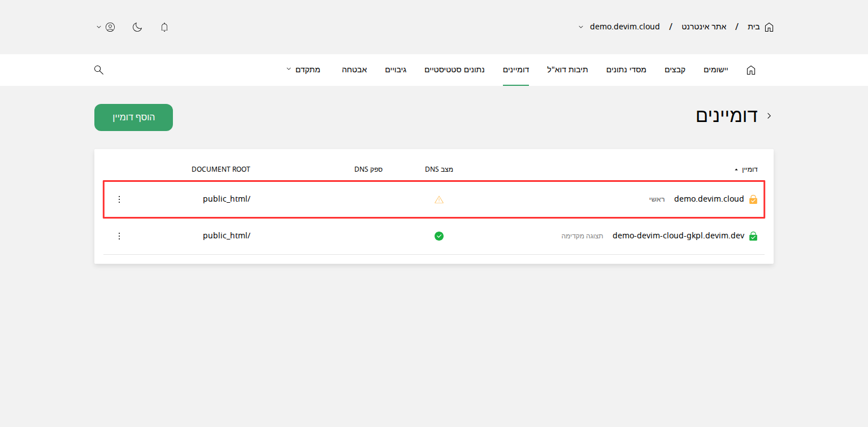Screen dimensions: 868x427
Task: Go back using arrow beside דומיינים heading
Action: pos(769,116)
